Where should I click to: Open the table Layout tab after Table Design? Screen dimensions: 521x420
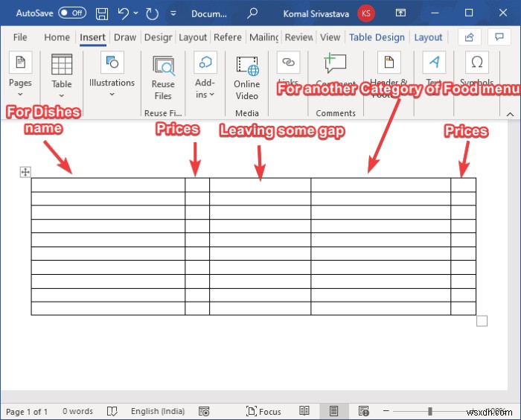click(428, 37)
